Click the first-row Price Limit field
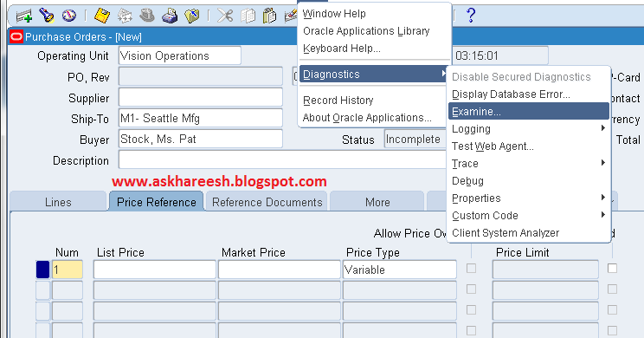Viewport: 644px width, 338px height. [x=545, y=270]
